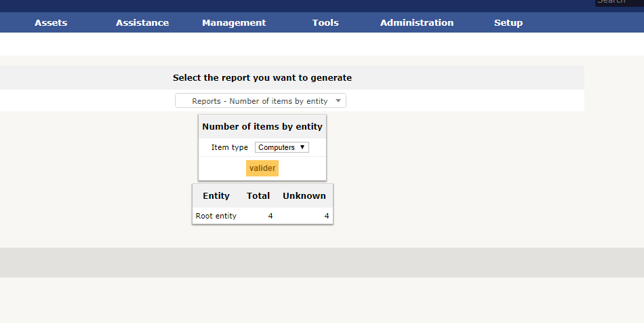Click the 'Select the report' heading text
The height and width of the screenshot is (323, 644).
(262, 78)
